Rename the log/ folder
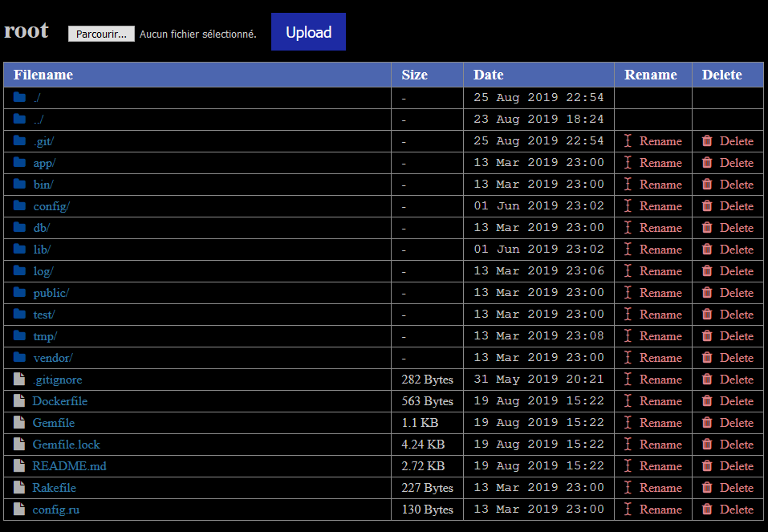Screen dimensions: 768x532 coord(653,271)
